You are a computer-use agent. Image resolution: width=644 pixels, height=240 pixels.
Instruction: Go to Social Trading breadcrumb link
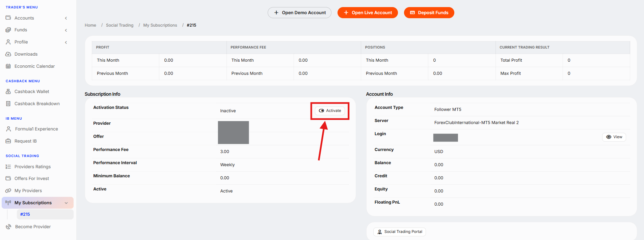pos(119,25)
